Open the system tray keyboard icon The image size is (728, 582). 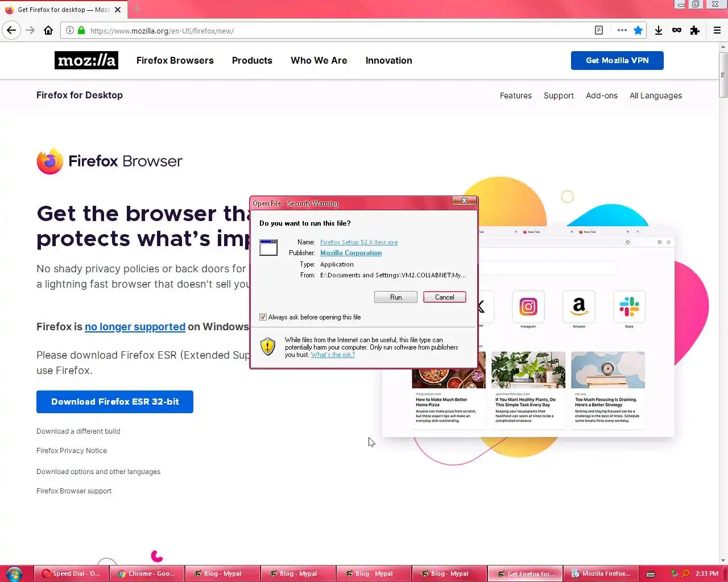(651, 573)
